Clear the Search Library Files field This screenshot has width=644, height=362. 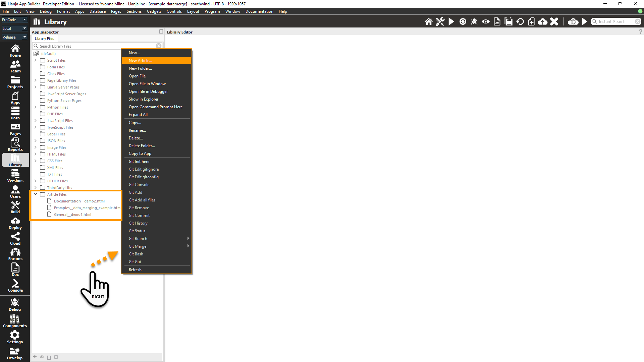click(159, 46)
